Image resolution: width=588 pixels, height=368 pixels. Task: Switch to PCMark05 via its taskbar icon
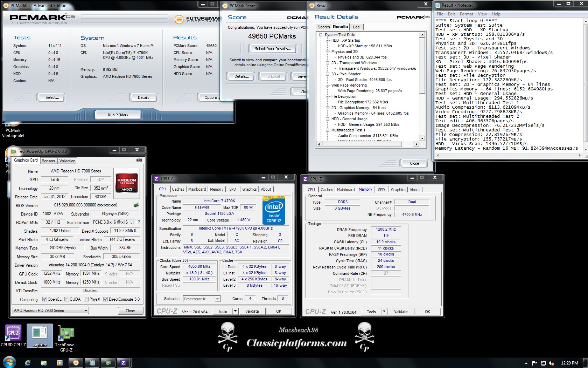point(76,363)
